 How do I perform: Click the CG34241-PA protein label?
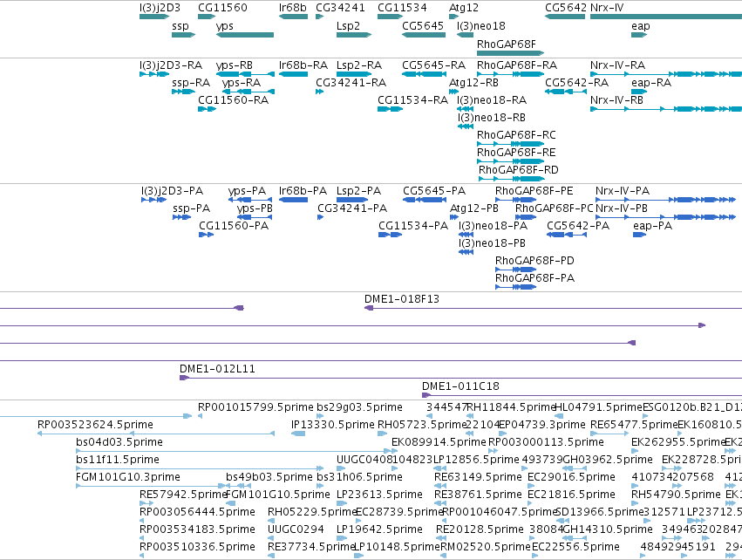(352, 208)
